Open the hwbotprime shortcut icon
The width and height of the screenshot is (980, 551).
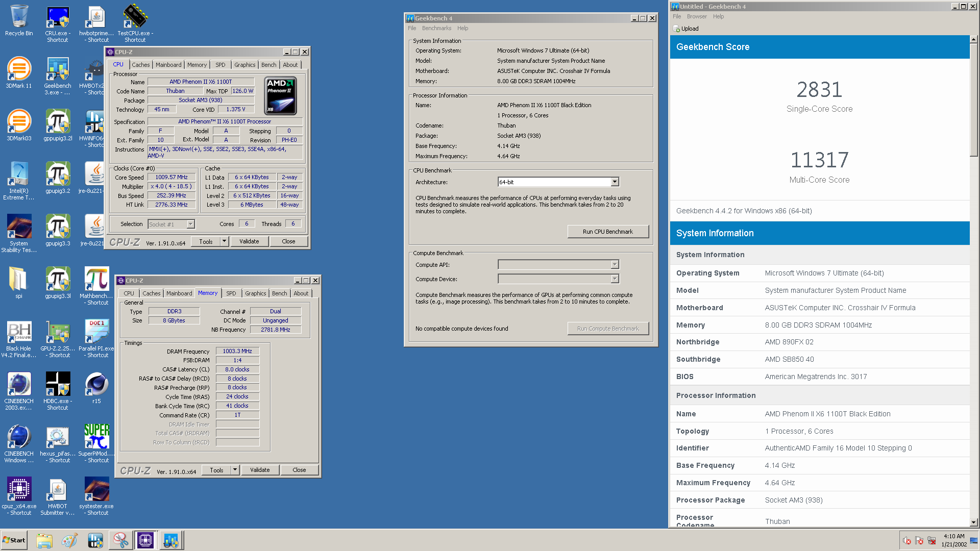(x=96, y=23)
